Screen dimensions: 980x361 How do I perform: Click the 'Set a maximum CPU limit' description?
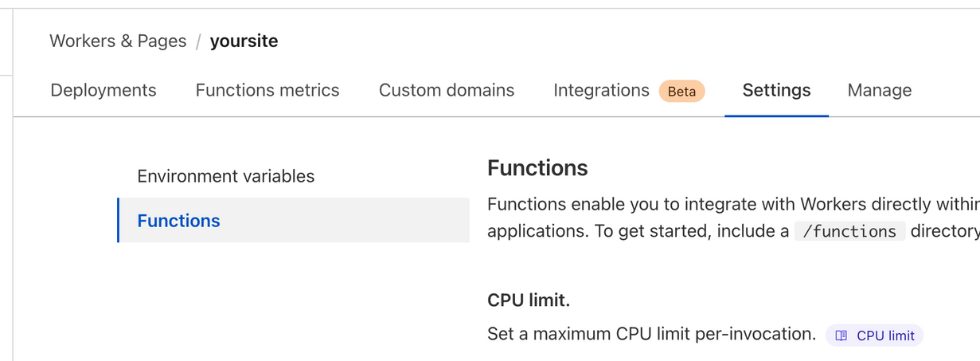click(x=651, y=335)
